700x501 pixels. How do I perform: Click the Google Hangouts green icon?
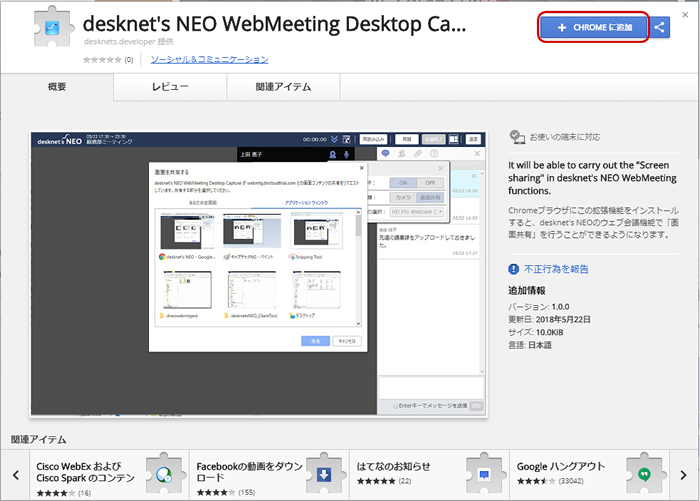644,473
